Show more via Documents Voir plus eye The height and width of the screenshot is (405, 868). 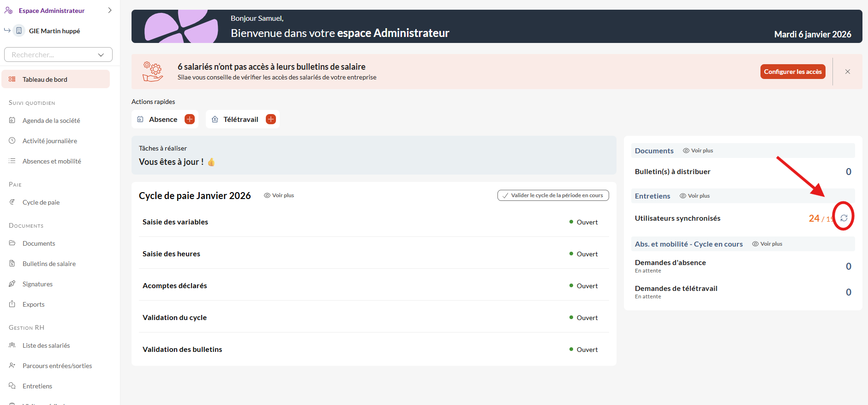point(698,151)
